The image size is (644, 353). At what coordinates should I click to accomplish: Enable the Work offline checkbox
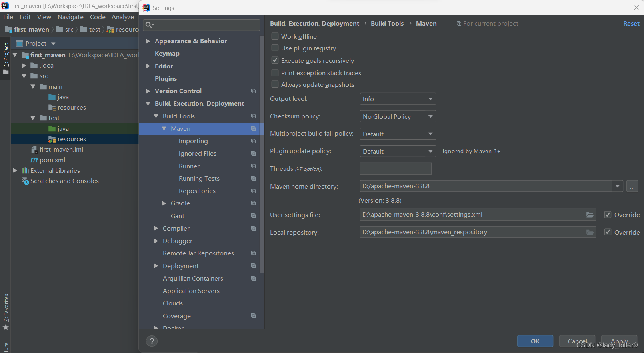275,36
